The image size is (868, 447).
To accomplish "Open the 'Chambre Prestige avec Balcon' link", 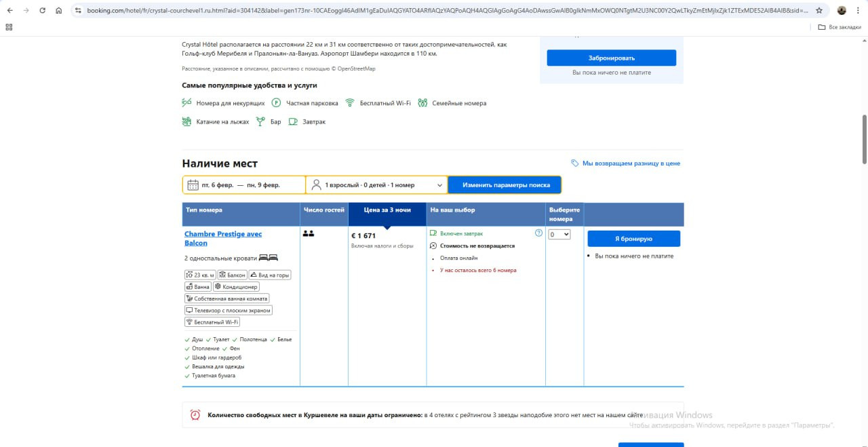I will pos(222,238).
